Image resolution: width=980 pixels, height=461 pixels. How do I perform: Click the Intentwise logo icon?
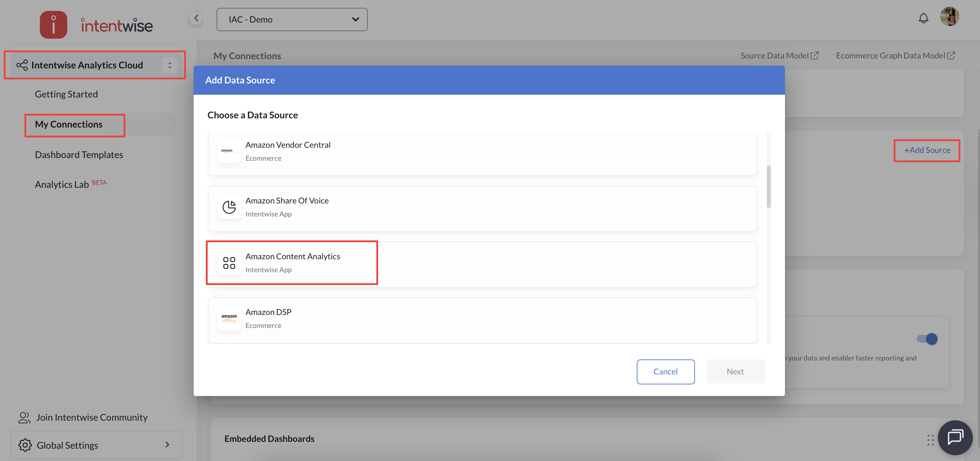(x=54, y=25)
